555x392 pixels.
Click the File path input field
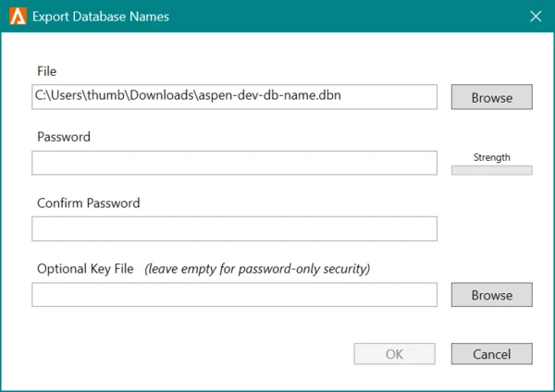pos(234,96)
